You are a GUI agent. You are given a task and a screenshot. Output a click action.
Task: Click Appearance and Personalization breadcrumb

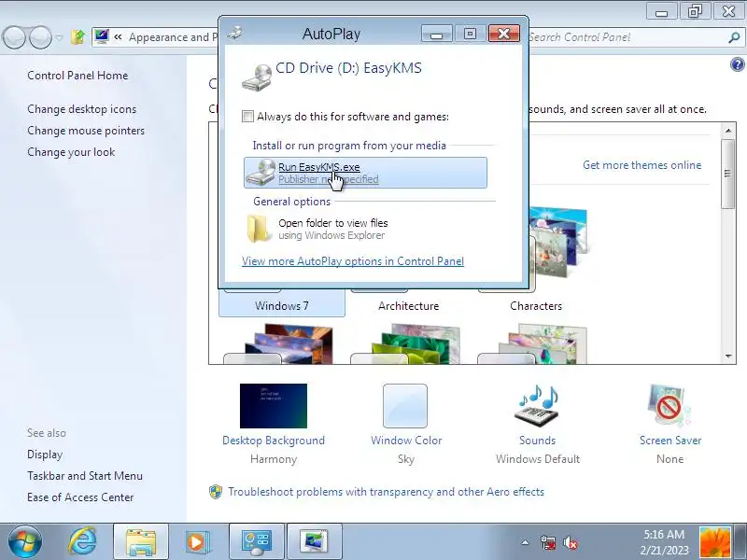[x=173, y=37]
